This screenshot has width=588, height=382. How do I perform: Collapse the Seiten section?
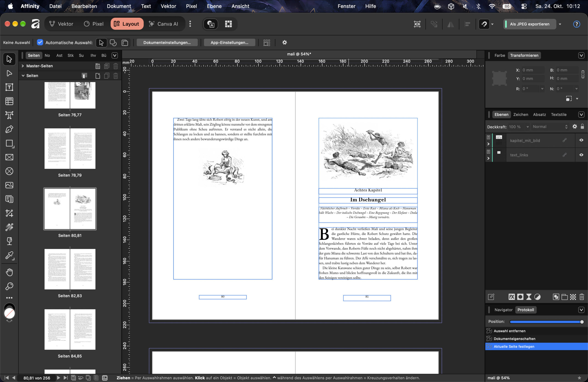coord(23,76)
